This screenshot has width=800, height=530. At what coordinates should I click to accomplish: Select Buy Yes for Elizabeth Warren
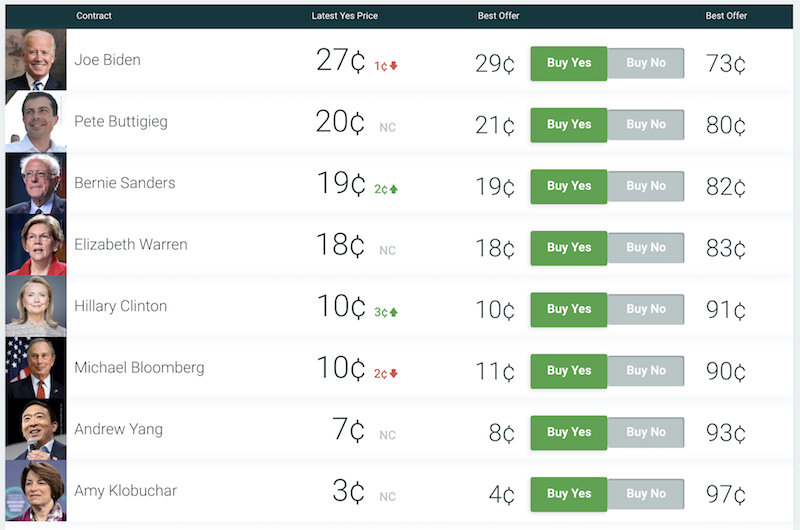pos(568,248)
